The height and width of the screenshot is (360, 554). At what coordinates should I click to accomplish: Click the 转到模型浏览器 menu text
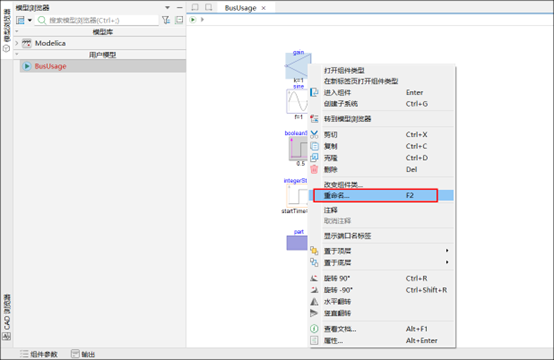point(347,119)
